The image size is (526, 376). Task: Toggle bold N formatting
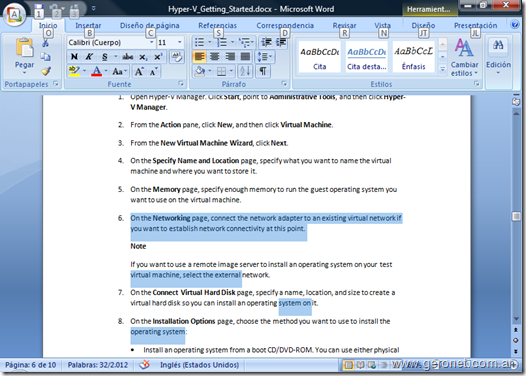(74, 57)
